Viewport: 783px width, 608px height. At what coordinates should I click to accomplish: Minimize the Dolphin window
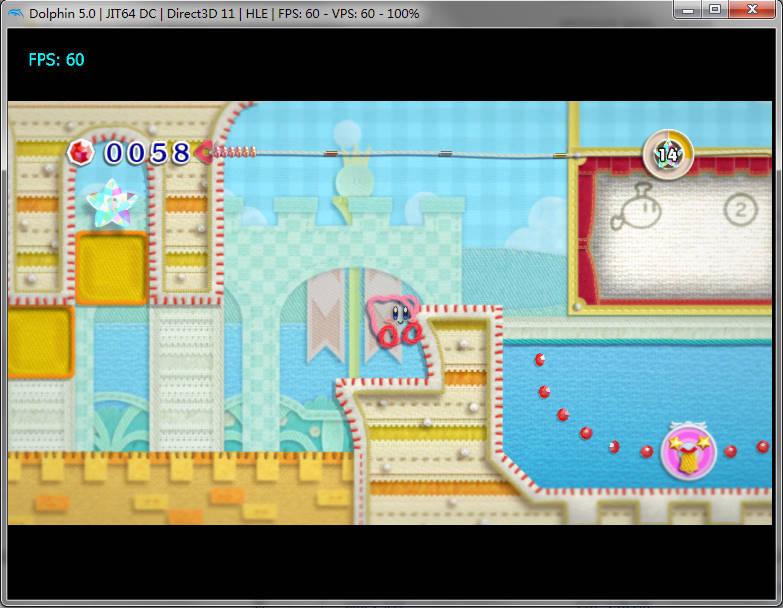688,9
